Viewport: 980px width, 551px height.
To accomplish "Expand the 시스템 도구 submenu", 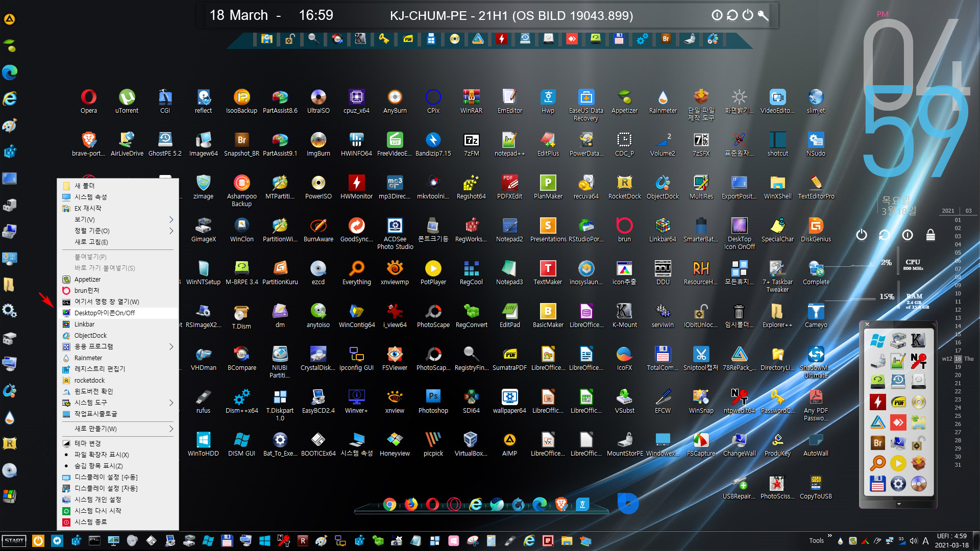I will pos(118,403).
